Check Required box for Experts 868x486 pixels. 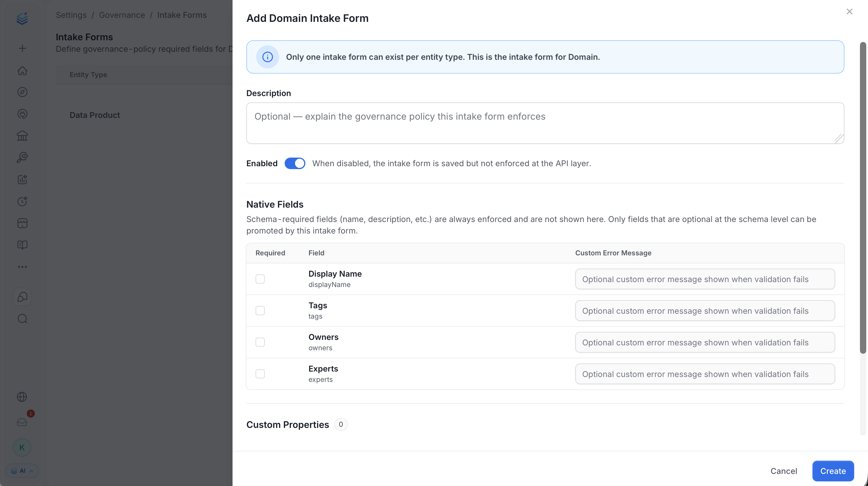(x=260, y=374)
